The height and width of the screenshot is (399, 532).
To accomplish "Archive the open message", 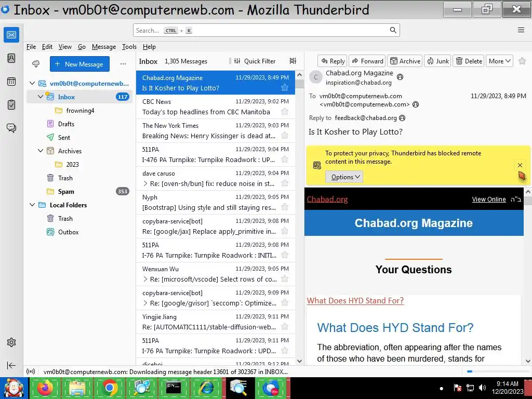I will [405, 61].
